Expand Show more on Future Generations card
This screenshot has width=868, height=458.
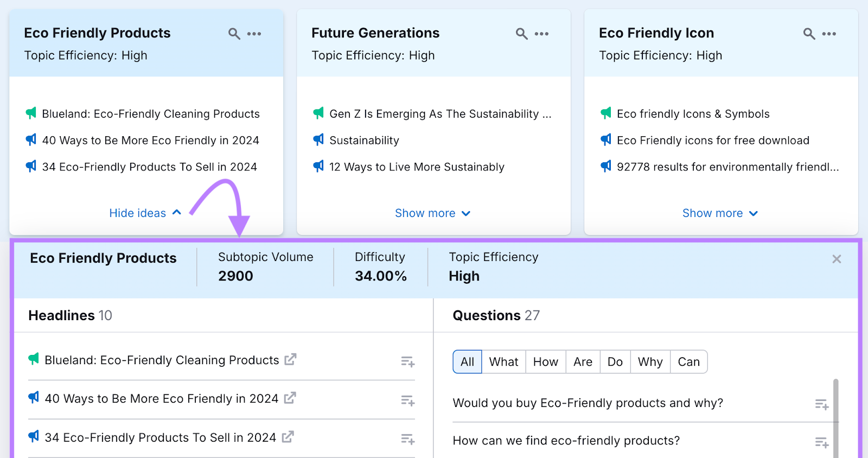[432, 213]
